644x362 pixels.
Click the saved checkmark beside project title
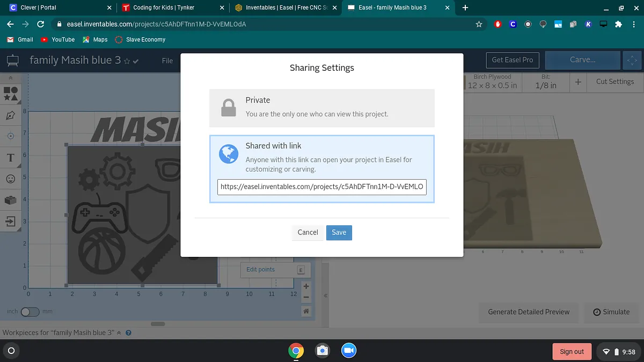click(x=136, y=61)
